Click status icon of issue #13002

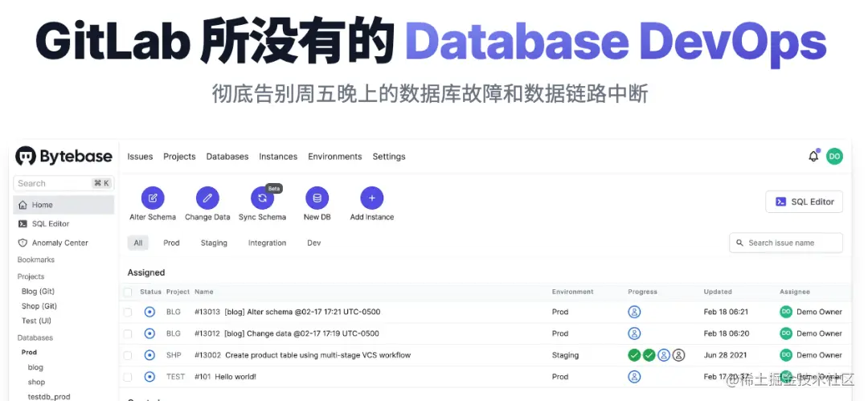click(149, 355)
